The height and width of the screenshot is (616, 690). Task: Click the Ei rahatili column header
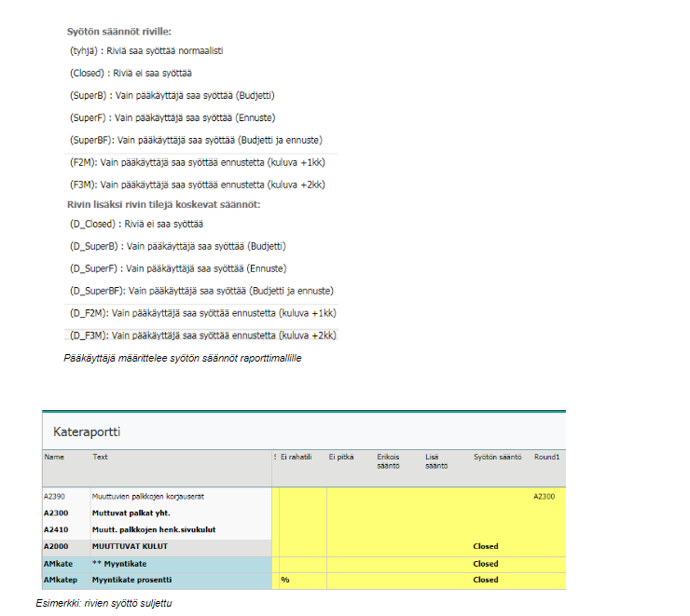297,457
